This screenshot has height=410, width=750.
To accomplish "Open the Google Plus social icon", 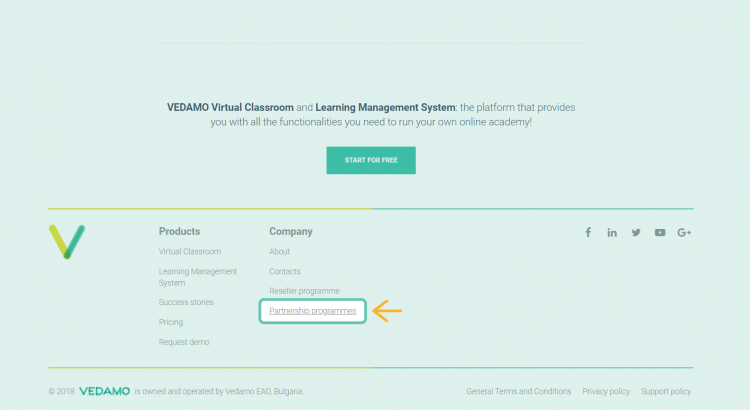I will [x=684, y=233].
